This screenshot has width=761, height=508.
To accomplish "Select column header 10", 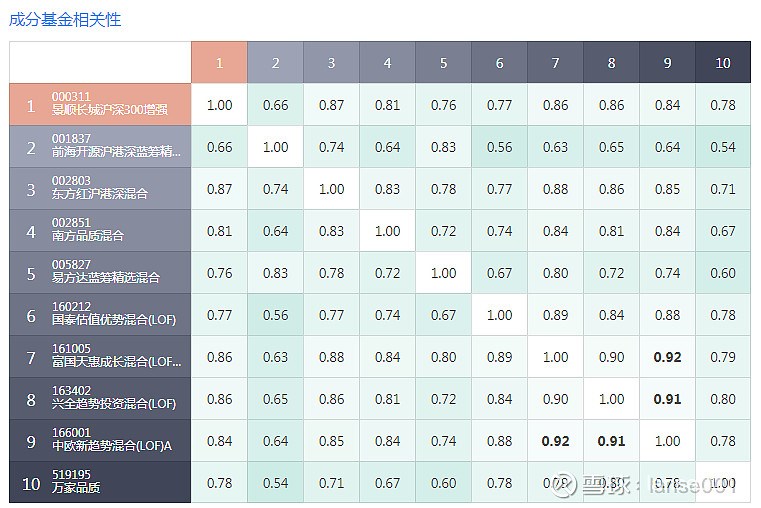I will 723,63.
